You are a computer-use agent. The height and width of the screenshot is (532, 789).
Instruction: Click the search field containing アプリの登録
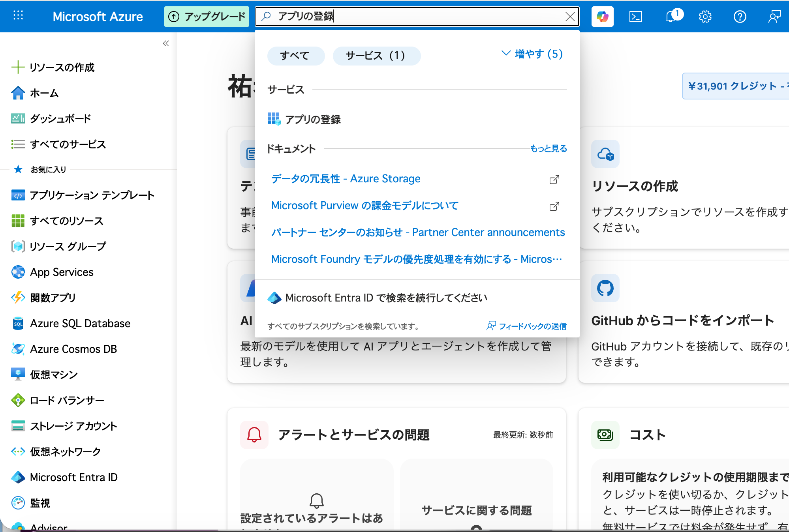(417, 17)
